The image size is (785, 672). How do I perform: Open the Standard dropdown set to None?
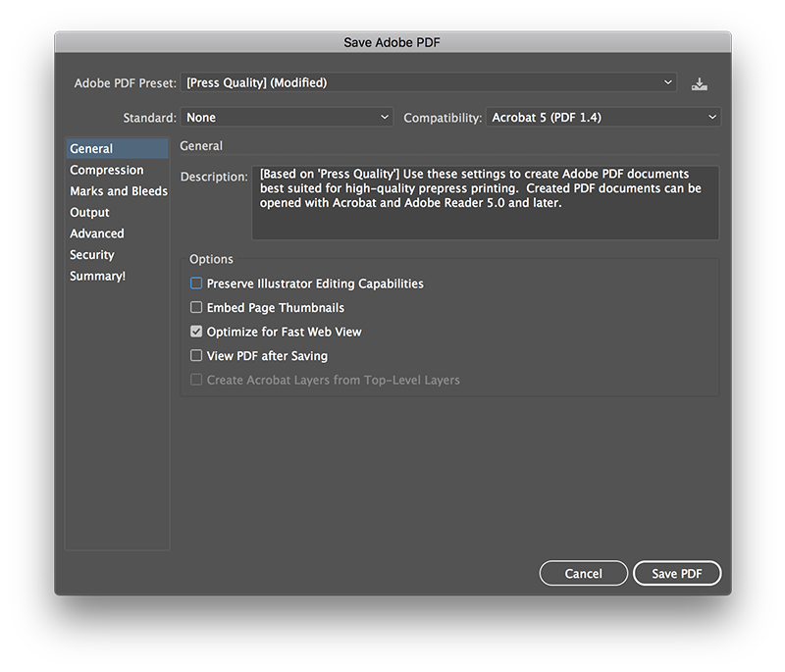(287, 117)
